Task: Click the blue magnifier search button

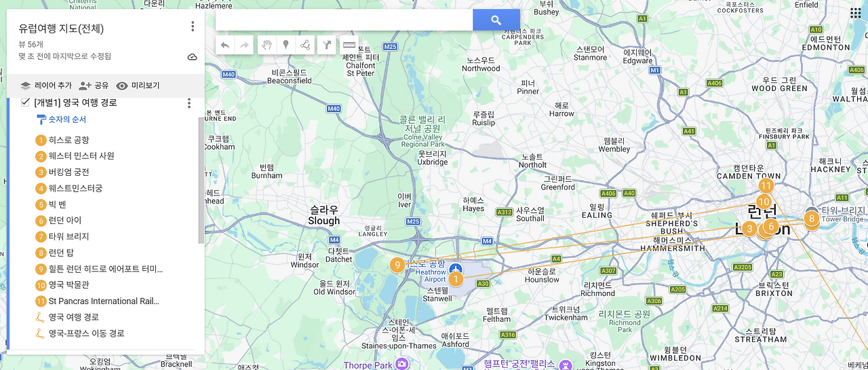Action: [x=496, y=20]
